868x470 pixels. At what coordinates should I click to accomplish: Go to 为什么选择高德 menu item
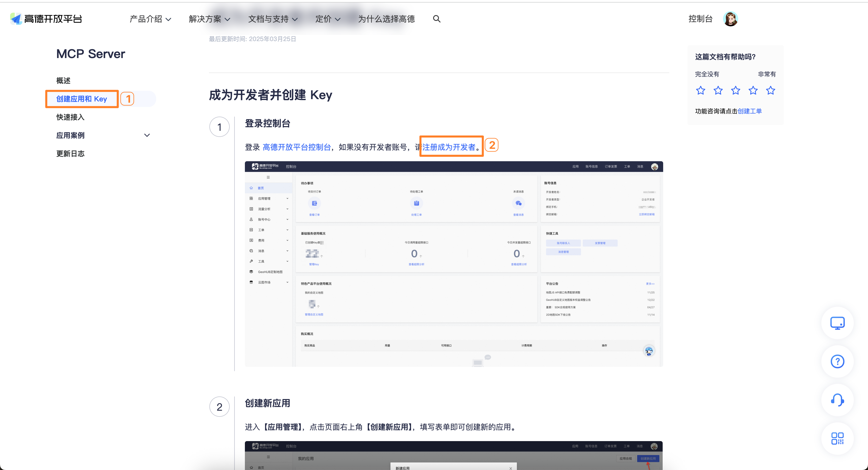pos(386,19)
